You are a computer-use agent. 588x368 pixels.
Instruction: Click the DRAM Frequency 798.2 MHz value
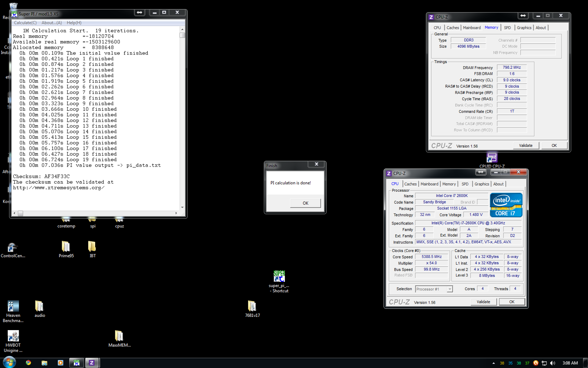512,67
